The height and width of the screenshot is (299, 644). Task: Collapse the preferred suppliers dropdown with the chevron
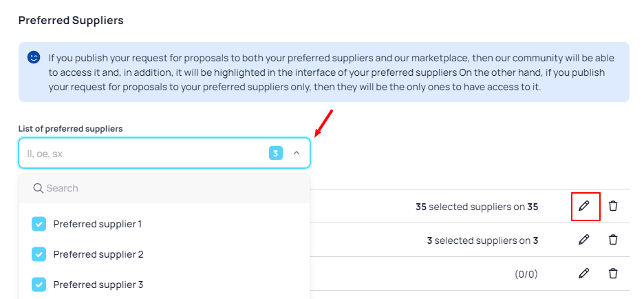click(x=297, y=153)
